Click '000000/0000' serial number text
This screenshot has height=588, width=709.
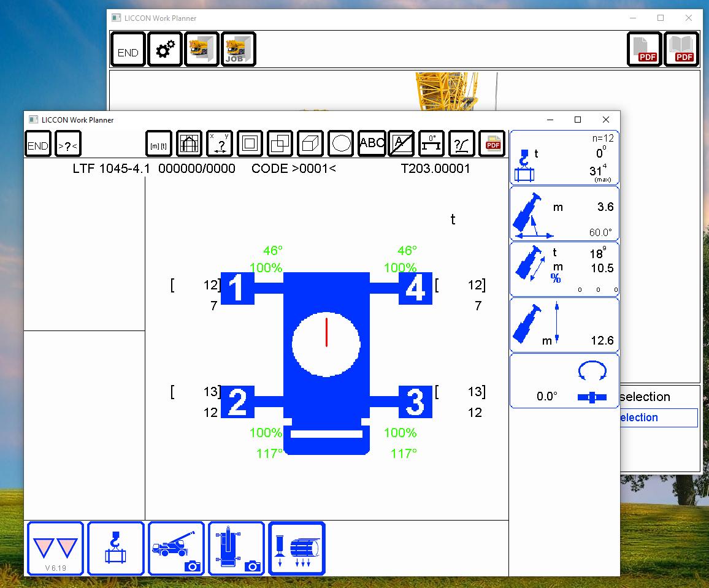(197, 169)
